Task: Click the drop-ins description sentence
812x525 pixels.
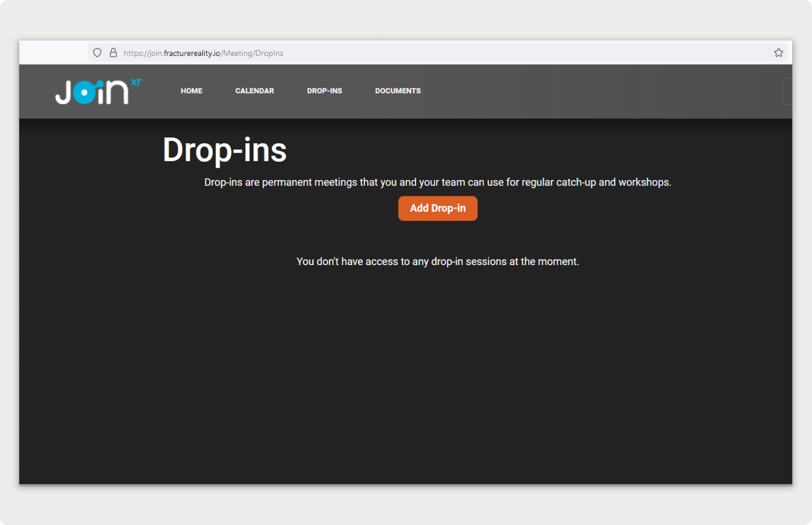Action: 437,182
